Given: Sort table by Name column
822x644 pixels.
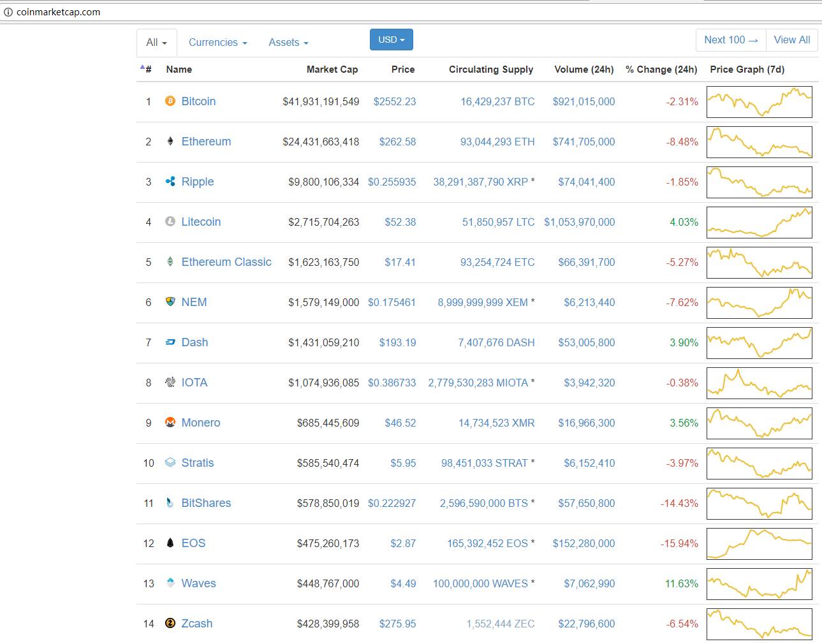Looking at the screenshot, I should (x=179, y=69).
